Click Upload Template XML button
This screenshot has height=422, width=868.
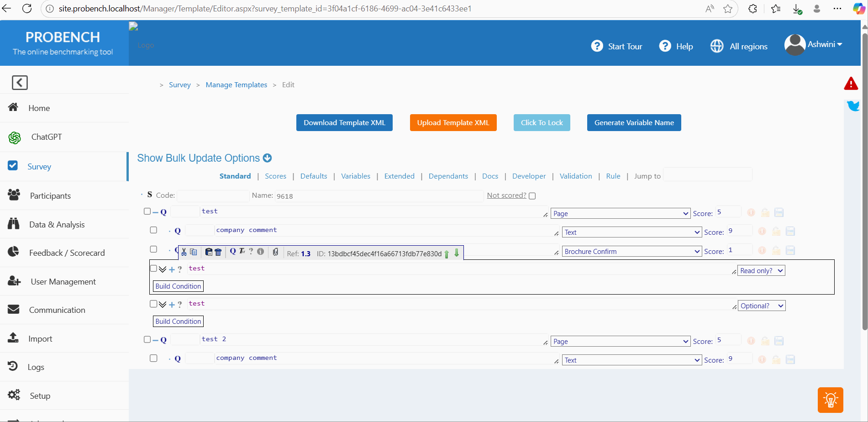(453, 122)
